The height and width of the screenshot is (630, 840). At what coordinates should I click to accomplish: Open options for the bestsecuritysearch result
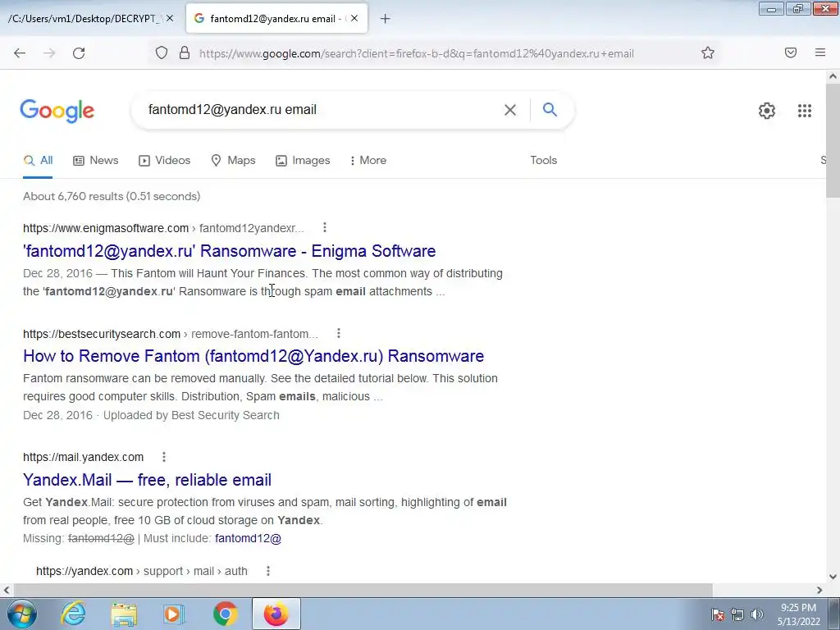pyautogui.click(x=339, y=333)
